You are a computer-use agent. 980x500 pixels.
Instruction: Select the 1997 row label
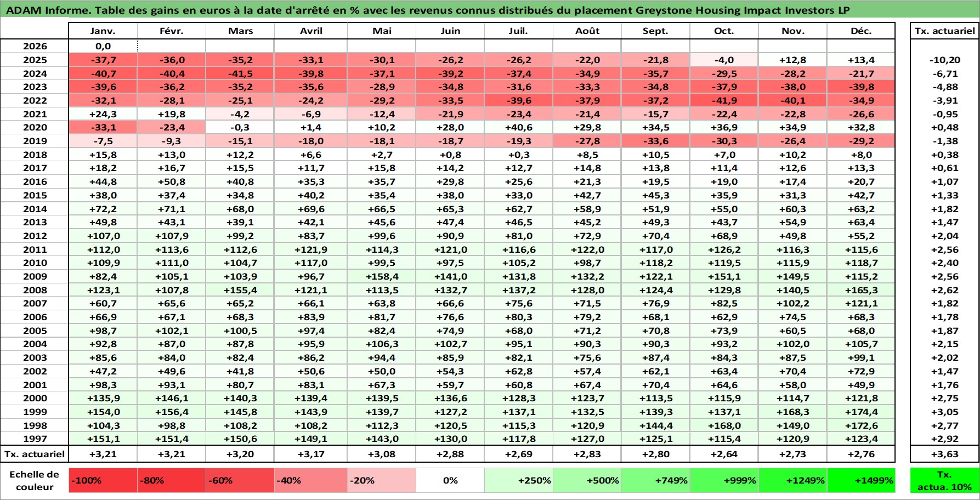[x=35, y=439]
